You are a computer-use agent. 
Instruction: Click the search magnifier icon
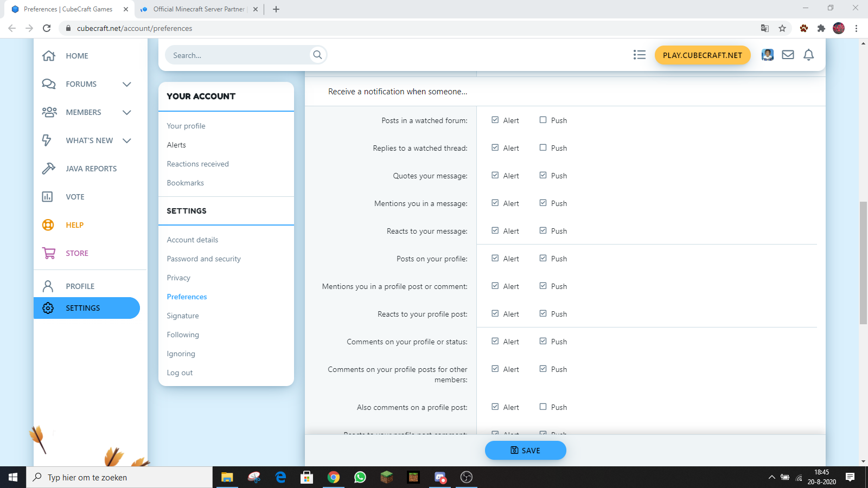317,55
